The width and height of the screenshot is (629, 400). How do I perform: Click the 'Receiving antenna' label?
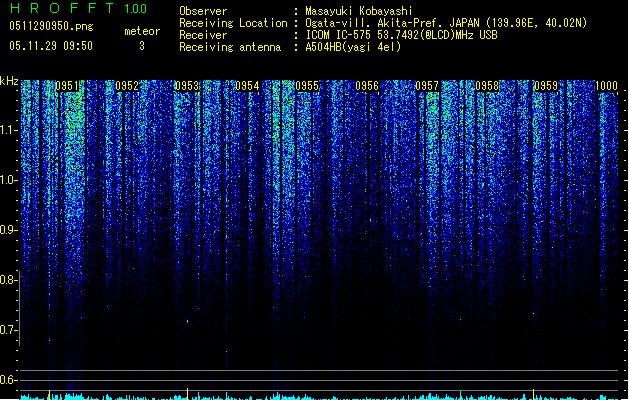point(230,47)
